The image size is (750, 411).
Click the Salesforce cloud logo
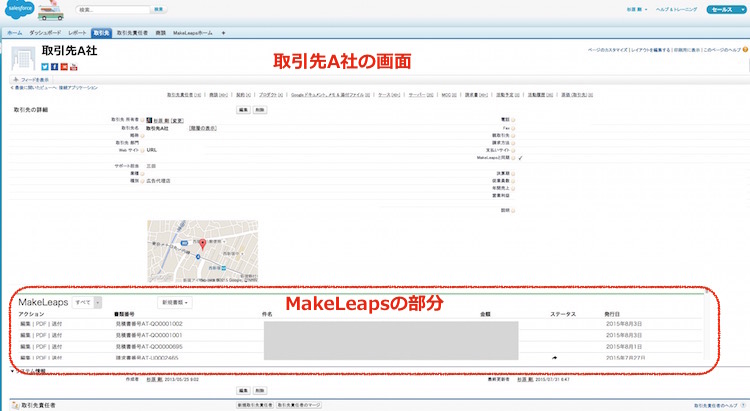point(19,9)
